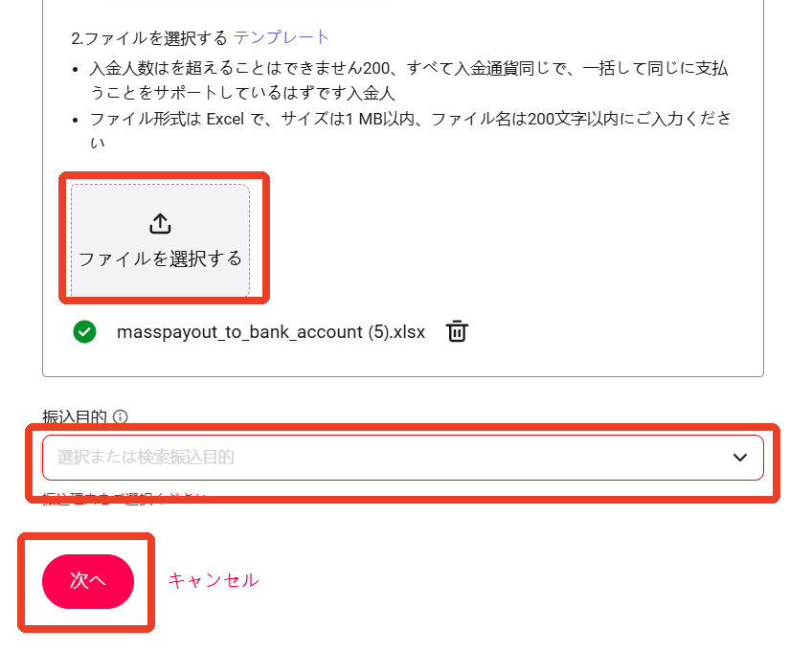Click the 選択または検索振込目的 search field
Image resolution: width=812 pixels, height=651 pixels.
[403, 458]
